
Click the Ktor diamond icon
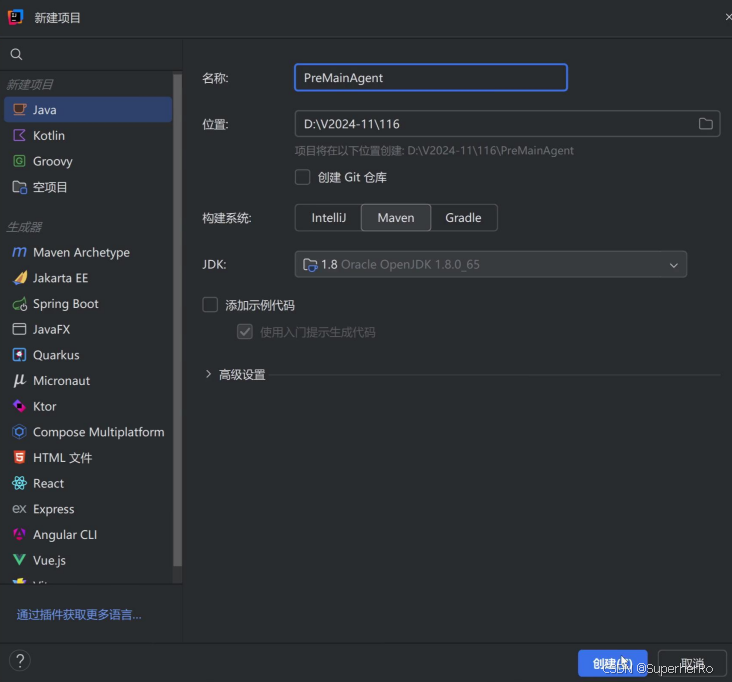pyautogui.click(x=19, y=406)
